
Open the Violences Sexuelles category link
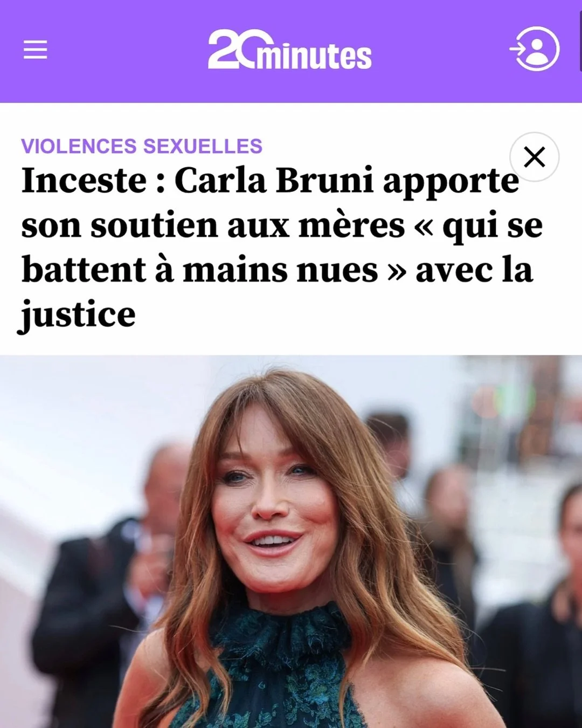click(142, 146)
